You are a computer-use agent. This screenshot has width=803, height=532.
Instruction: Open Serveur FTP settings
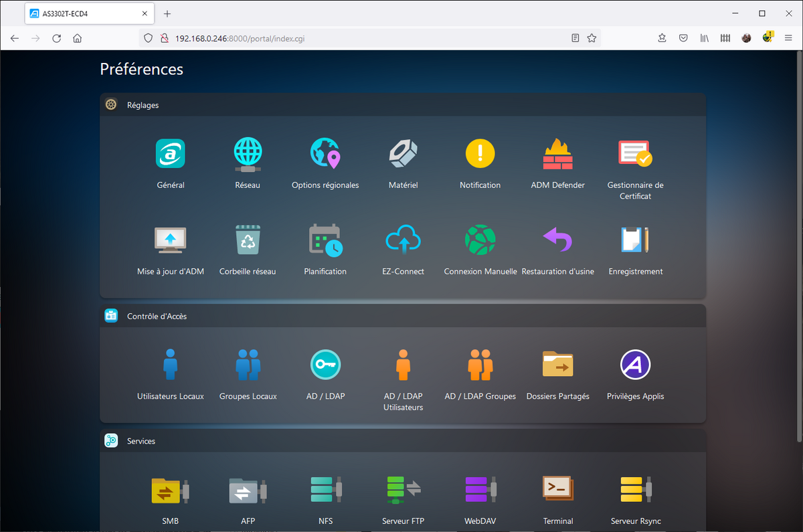[403, 489]
